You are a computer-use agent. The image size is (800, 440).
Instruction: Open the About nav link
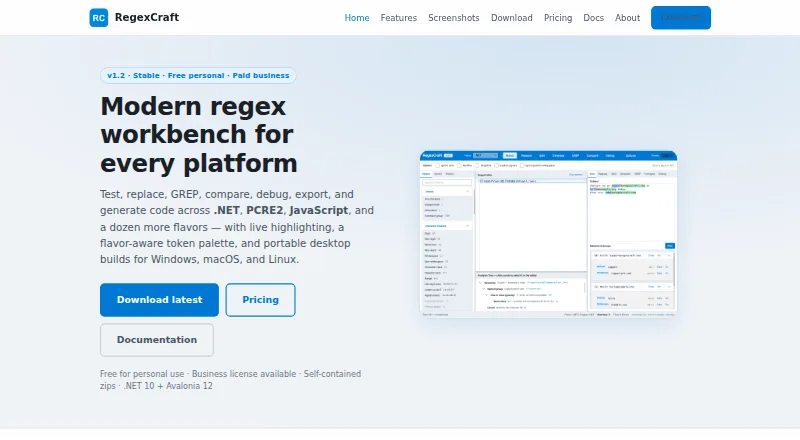point(627,18)
